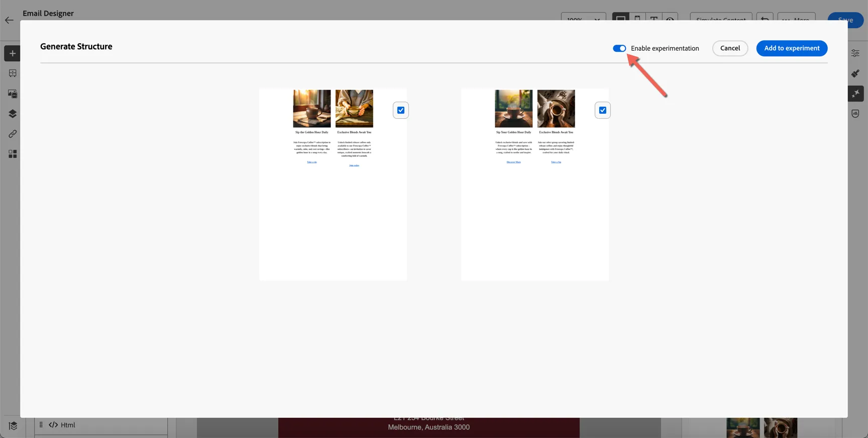868x438 pixels.
Task: Click the 'Generate Structure' dialog title
Action: pos(76,46)
